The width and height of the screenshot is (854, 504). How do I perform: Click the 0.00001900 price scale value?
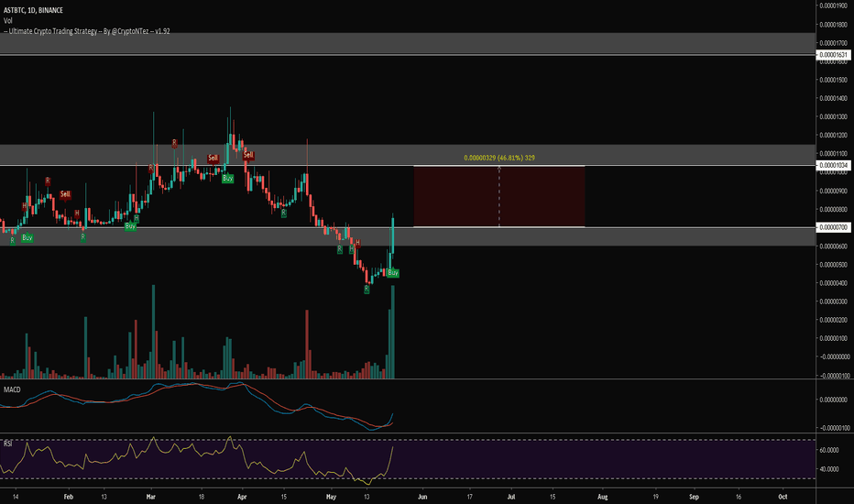click(x=835, y=6)
